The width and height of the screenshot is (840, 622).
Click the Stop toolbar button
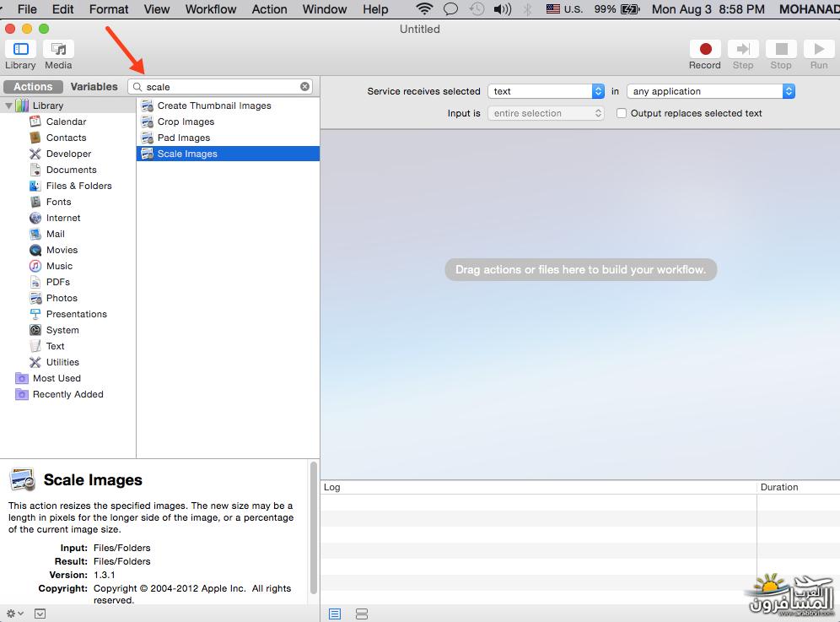[x=781, y=49]
